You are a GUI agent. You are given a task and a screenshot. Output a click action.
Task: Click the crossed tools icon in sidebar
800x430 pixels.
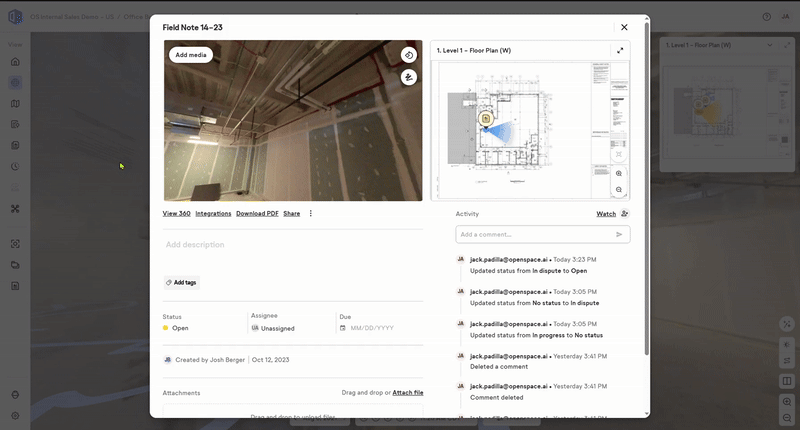click(x=15, y=209)
